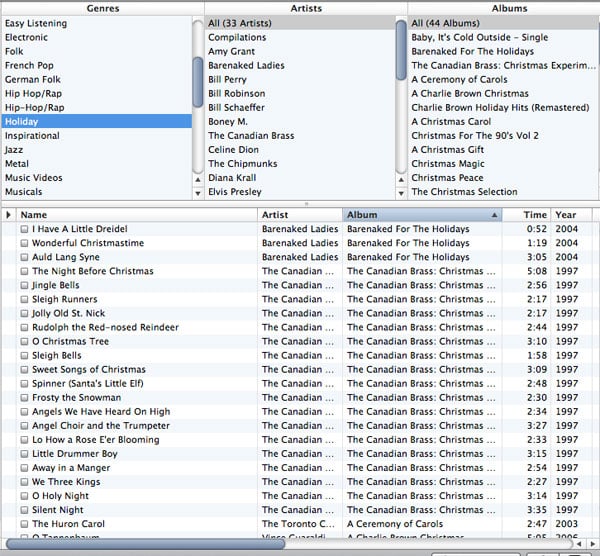This screenshot has width=600, height=556.
Task: Click the triangle left of Name header
Action: [x=9, y=215]
